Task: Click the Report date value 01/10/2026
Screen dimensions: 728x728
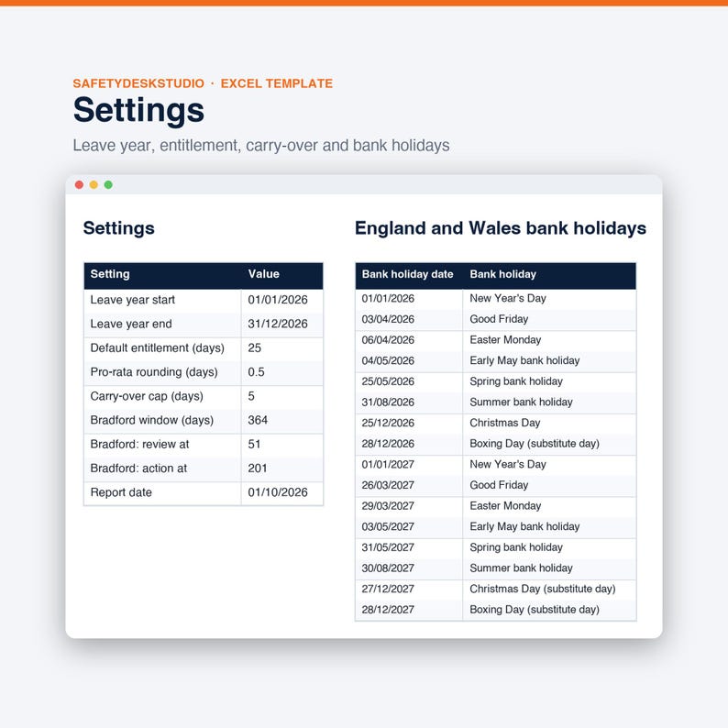Action: (278, 492)
